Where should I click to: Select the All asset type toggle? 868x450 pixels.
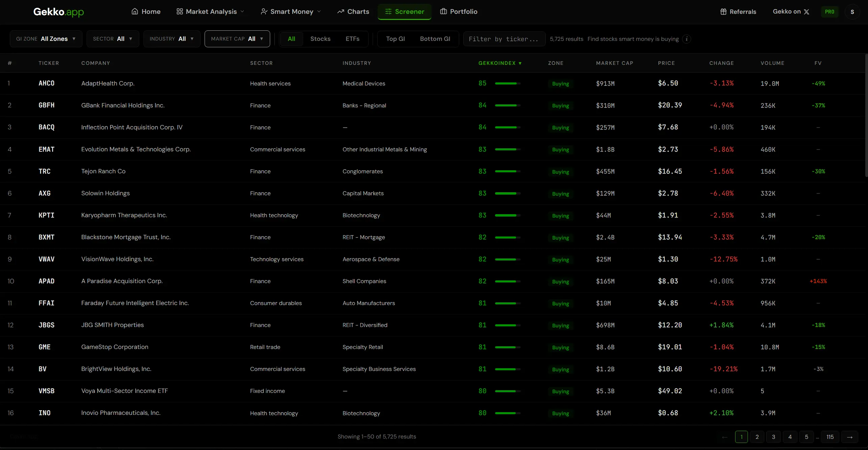(x=291, y=39)
